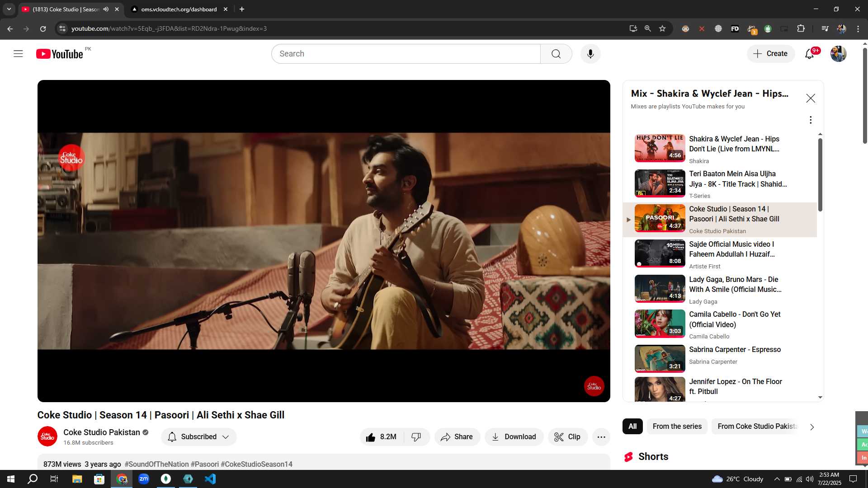Image resolution: width=868 pixels, height=488 pixels.
Task: Reload the page
Action: [x=43, y=28]
